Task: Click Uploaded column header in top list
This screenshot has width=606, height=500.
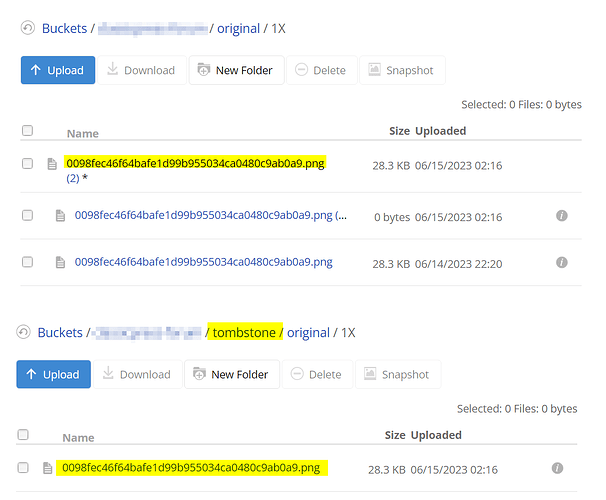Action: [x=441, y=131]
